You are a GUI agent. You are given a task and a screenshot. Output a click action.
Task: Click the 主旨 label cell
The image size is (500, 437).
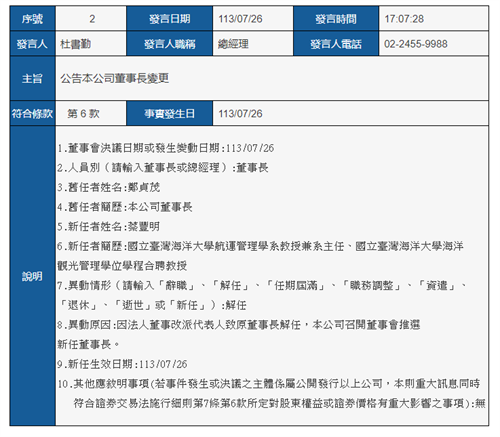pos(32,78)
